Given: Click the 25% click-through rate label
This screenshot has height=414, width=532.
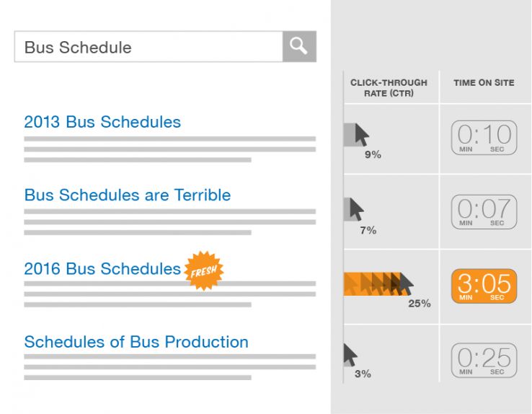Looking at the screenshot, I should (420, 304).
